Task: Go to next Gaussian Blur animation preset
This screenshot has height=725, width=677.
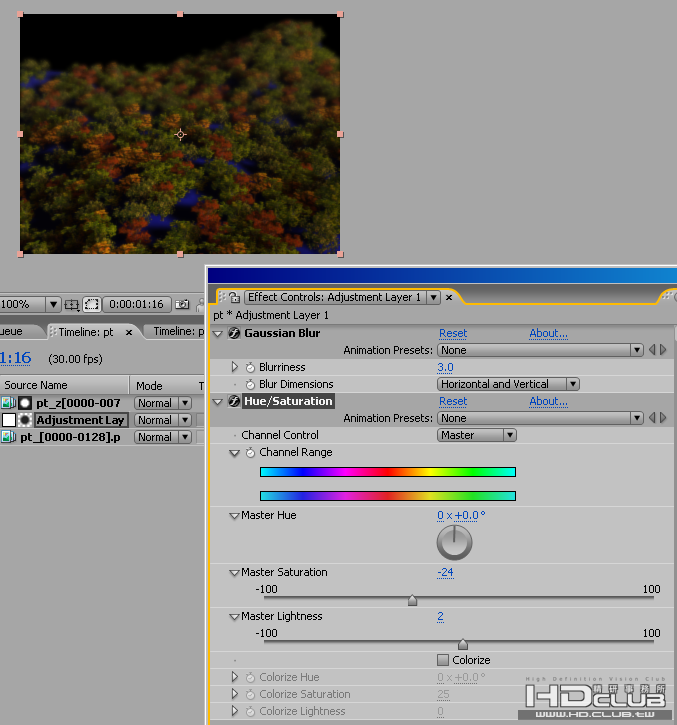Action: pos(662,351)
